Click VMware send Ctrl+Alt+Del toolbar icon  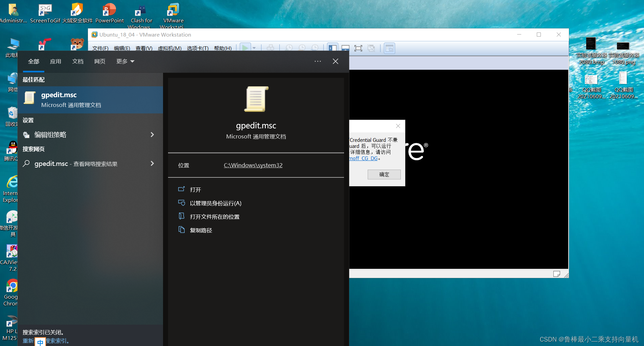click(270, 48)
